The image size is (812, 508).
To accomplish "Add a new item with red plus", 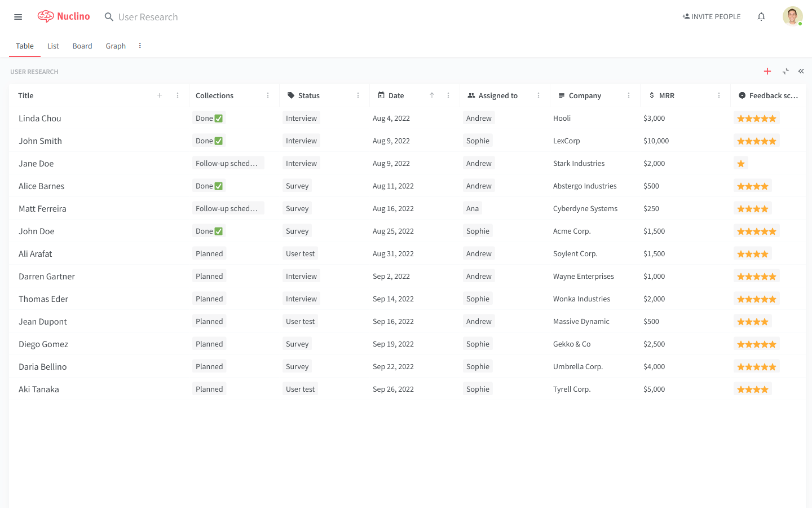I will point(767,71).
